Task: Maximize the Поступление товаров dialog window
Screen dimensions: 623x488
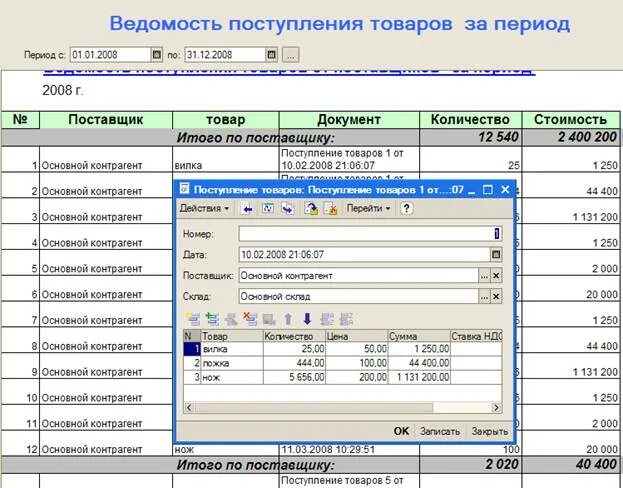Action: coord(488,190)
